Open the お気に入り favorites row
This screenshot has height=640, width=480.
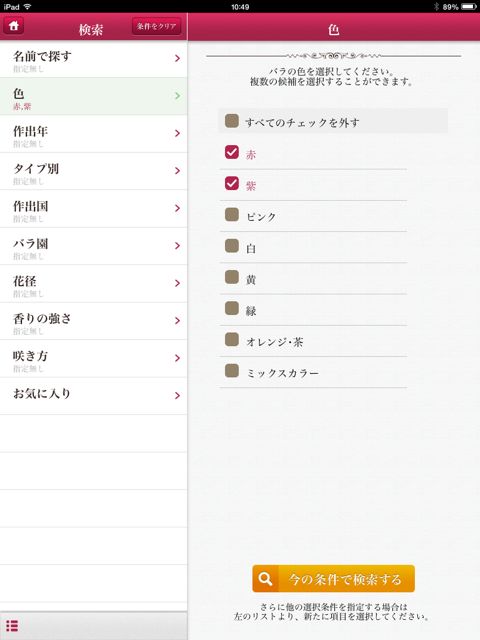93,396
